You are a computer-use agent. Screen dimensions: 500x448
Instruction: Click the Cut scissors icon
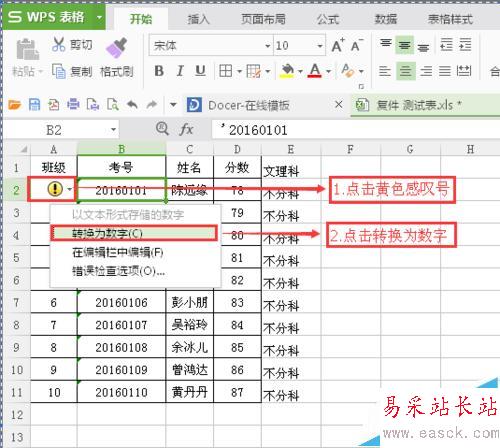[x=59, y=44]
